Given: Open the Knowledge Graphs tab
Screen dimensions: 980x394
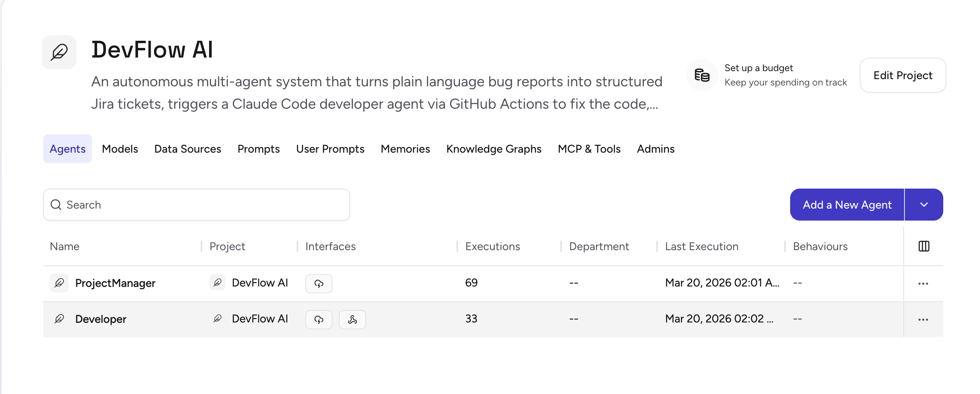Looking at the screenshot, I should click(x=494, y=149).
